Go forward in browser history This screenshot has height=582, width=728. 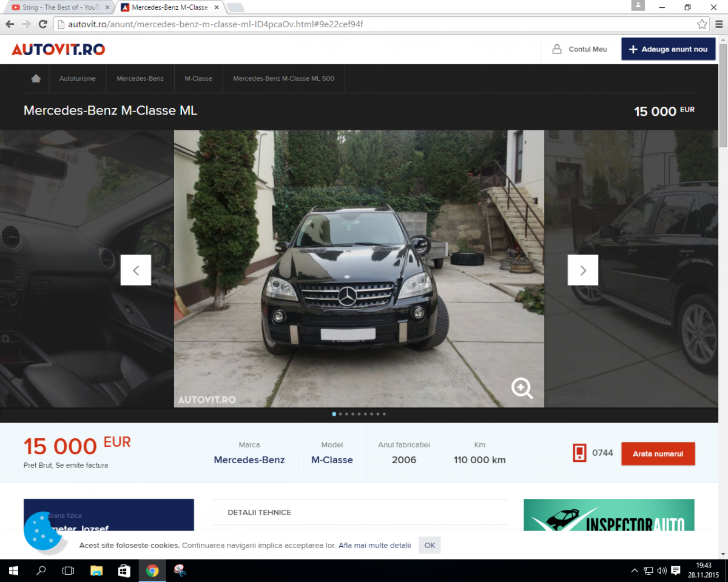coord(26,24)
